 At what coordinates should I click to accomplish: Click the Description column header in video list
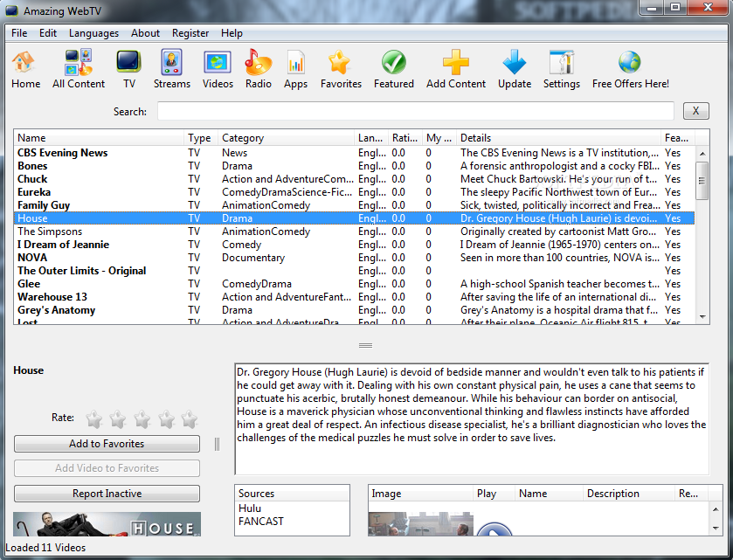tap(629, 493)
